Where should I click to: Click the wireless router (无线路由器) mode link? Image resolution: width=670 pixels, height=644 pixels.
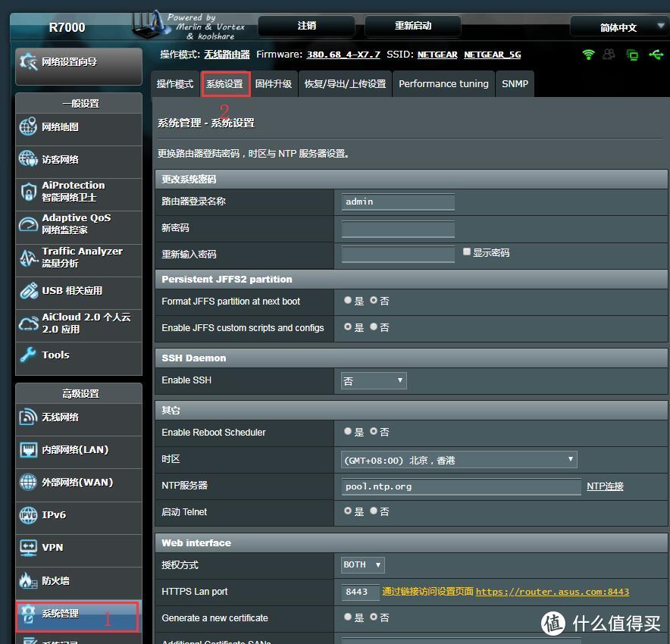227,55
